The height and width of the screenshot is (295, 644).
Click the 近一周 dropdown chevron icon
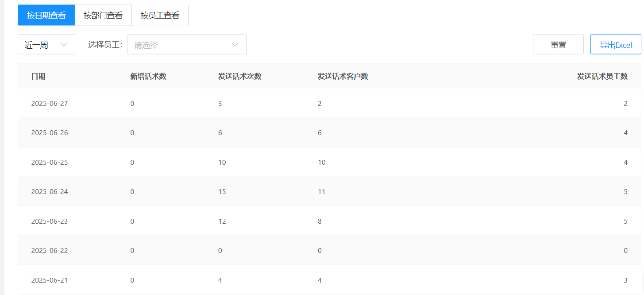click(64, 45)
